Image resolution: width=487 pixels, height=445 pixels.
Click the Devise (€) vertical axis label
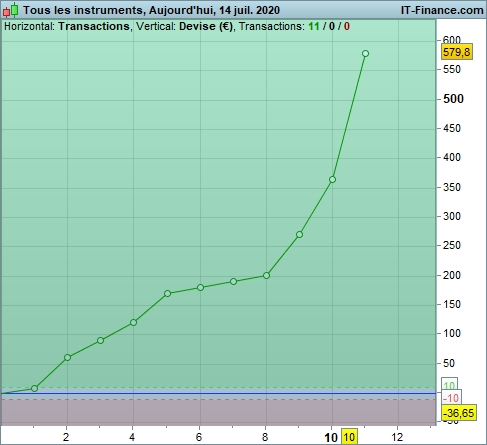pyautogui.click(x=206, y=26)
